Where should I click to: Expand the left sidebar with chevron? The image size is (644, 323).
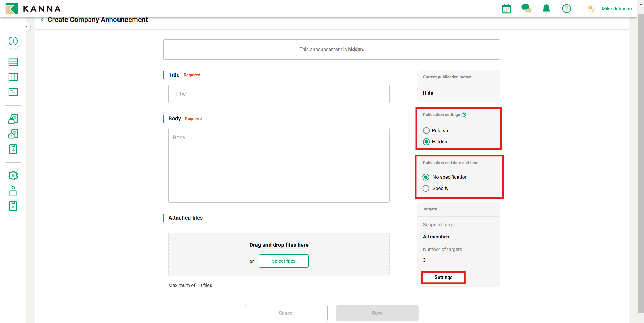pos(26,26)
